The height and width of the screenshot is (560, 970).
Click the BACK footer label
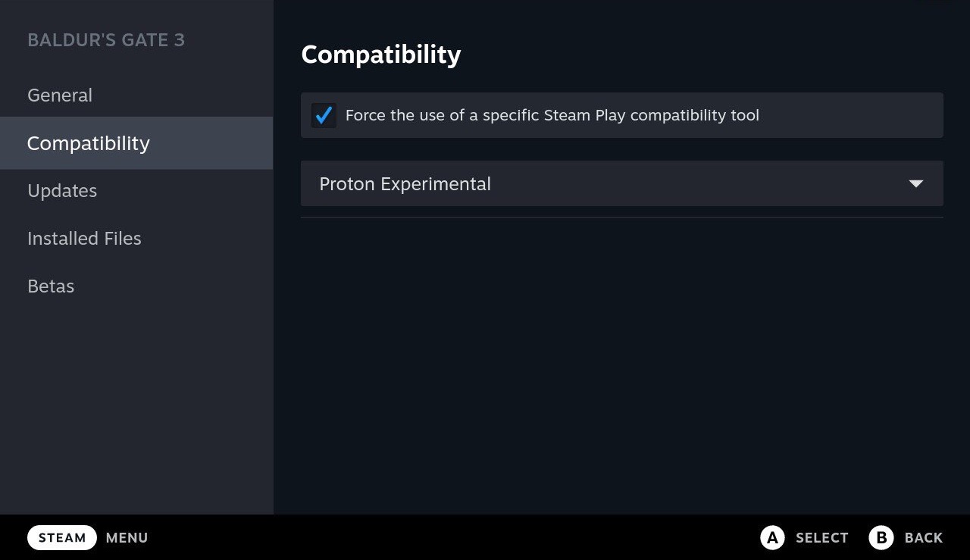[x=923, y=538]
